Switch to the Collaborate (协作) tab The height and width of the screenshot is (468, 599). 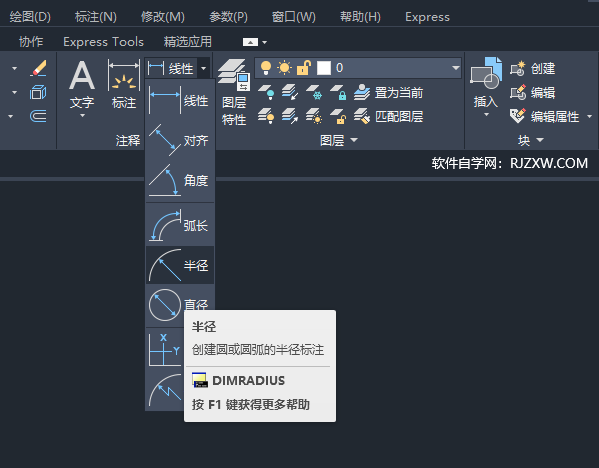click(31, 42)
